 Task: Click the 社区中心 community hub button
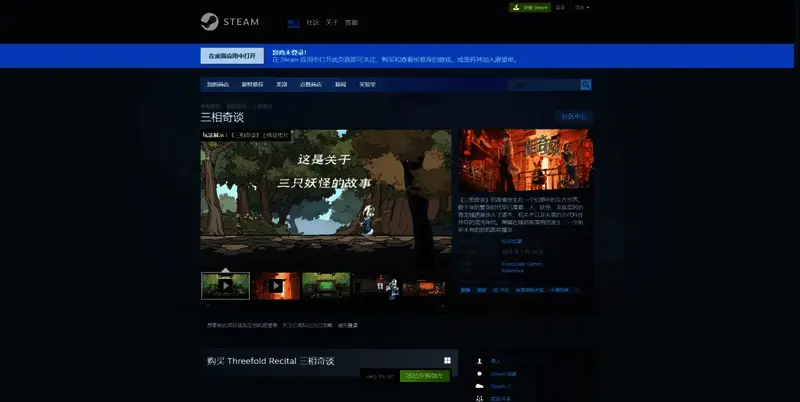pos(575,117)
